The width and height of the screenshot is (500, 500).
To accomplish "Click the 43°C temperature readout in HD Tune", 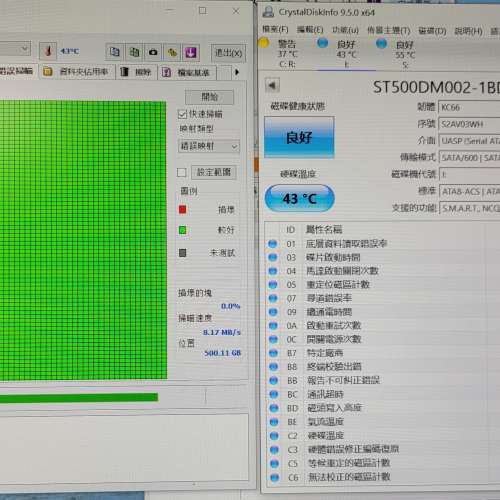I will click(x=69, y=51).
